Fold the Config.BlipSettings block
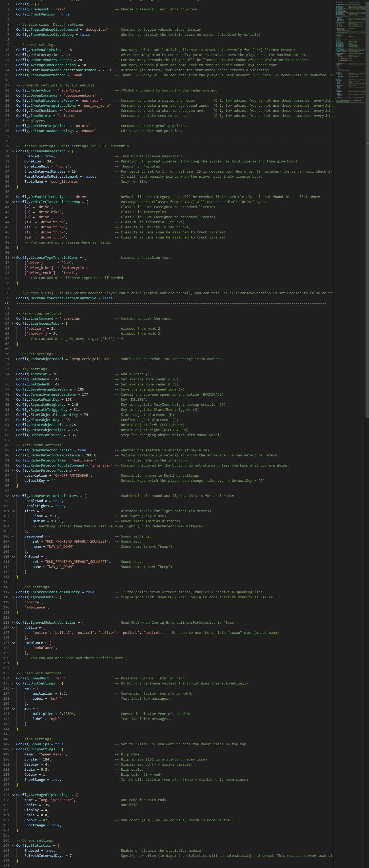 pos(13,749)
